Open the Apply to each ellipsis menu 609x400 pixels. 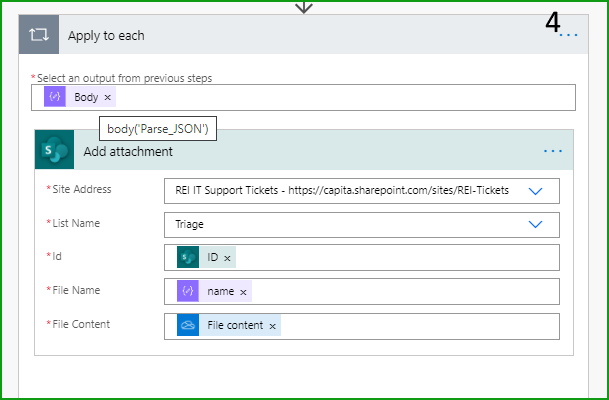[568, 36]
